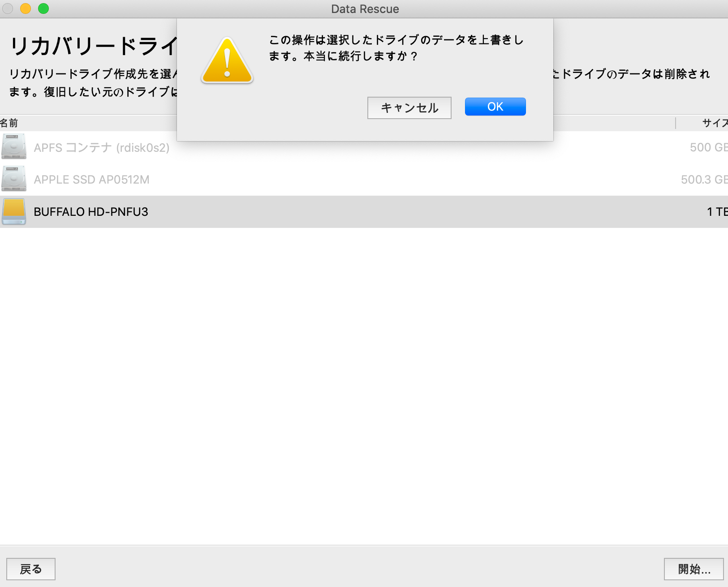Image resolution: width=728 pixels, height=587 pixels.
Task: Click the APPLE SSD AP0512M drive icon
Action: 14,179
